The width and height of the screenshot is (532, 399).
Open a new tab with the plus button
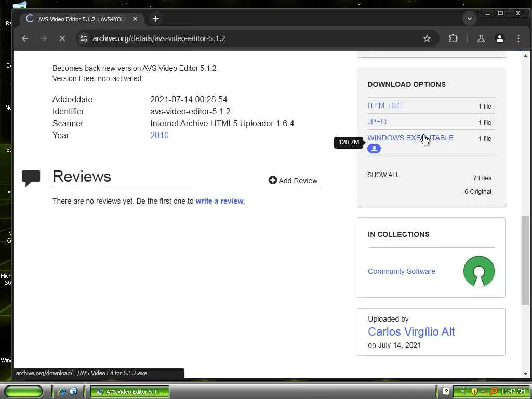tap(156, 19)
